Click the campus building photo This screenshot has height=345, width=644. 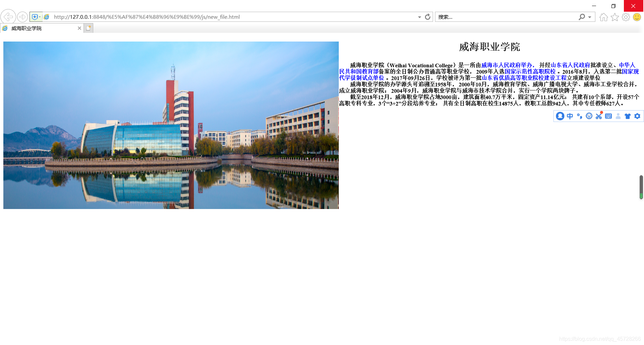pos(171,125)
